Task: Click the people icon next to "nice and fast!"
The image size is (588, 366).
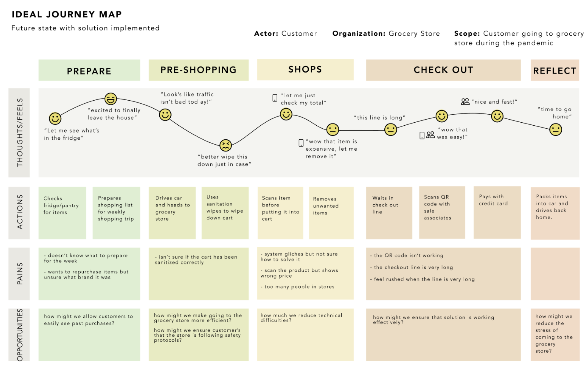Action: [465, 102]
